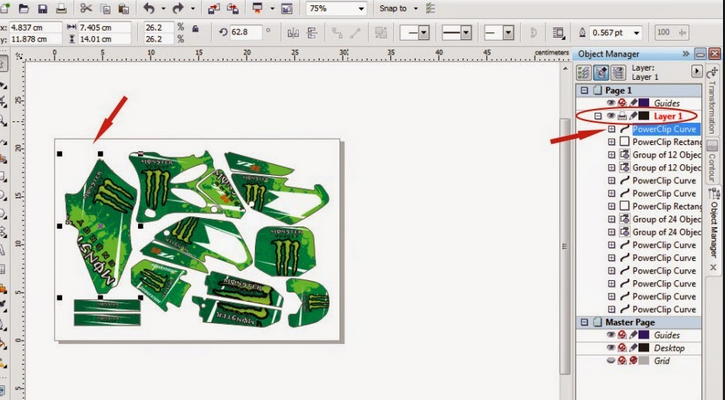Click the y position field 11.878 cm
The width and height of the screenshot is (725, 400).
(x=35, y=39)
